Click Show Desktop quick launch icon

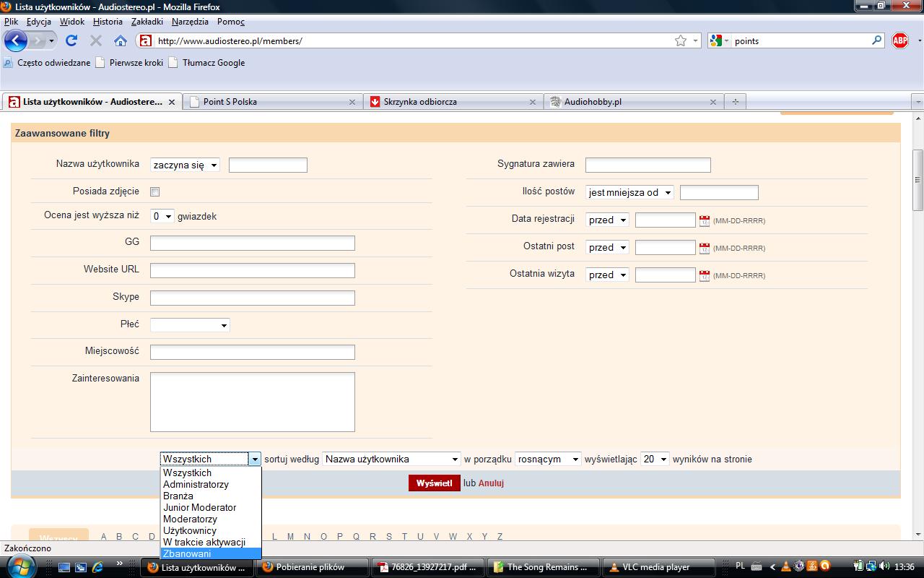(x=64, y=567)
